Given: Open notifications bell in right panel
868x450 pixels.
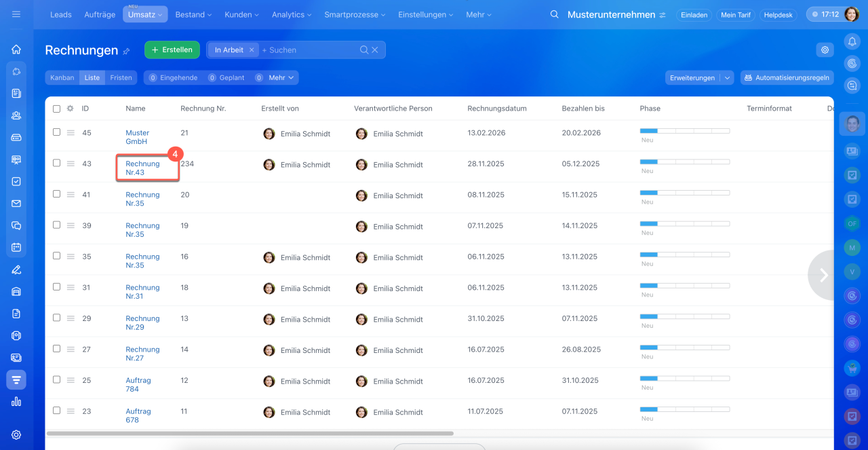Looking at the screenshot, I should pyautogui.click(x=852, y=41).
